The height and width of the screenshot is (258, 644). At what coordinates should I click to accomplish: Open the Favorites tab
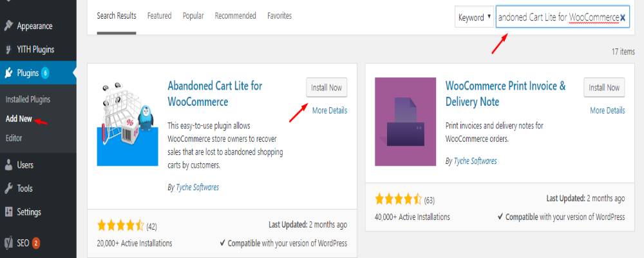(279, 15)
